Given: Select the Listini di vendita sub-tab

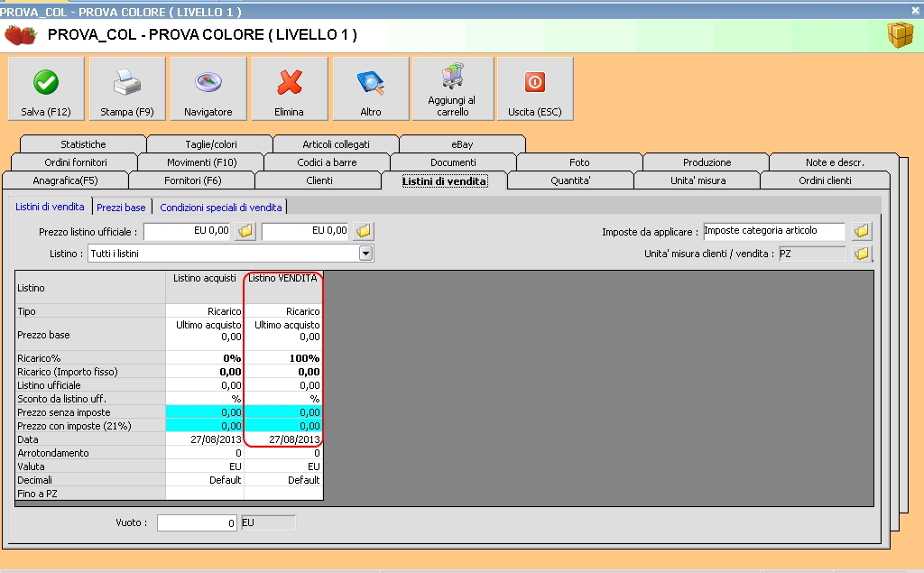Looking at the screenshot, I should pyautogui.click(x=51, y=207).
